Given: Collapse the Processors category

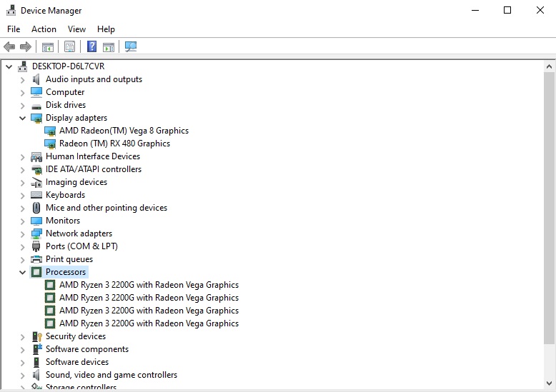Looking at the screenshot, I should pos(22,272).
